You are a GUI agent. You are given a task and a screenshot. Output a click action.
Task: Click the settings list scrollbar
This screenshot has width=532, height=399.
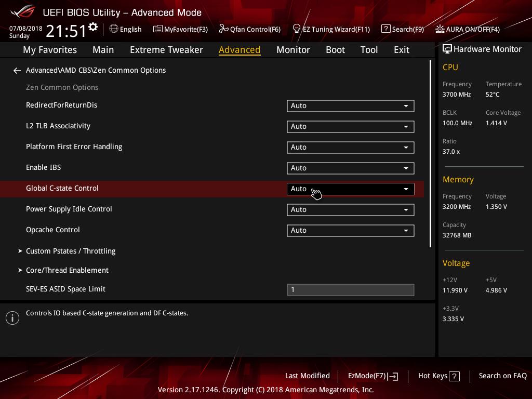point(430,154)
